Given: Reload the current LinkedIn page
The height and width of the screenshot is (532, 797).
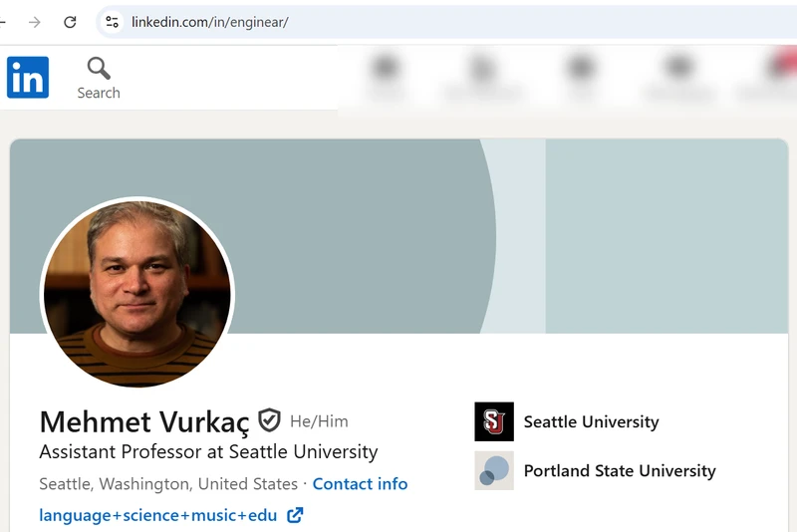Looking at the screenshot, I should click(70, 22).
